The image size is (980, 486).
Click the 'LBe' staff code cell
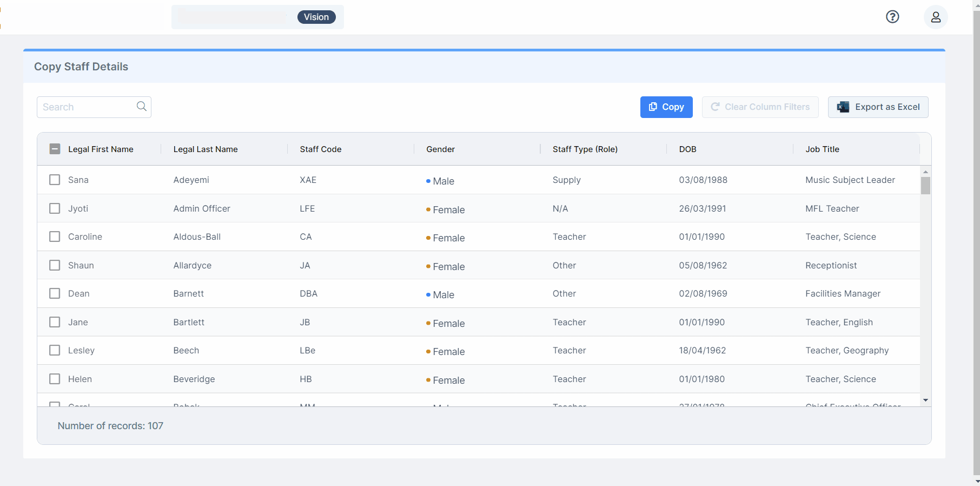308,350
